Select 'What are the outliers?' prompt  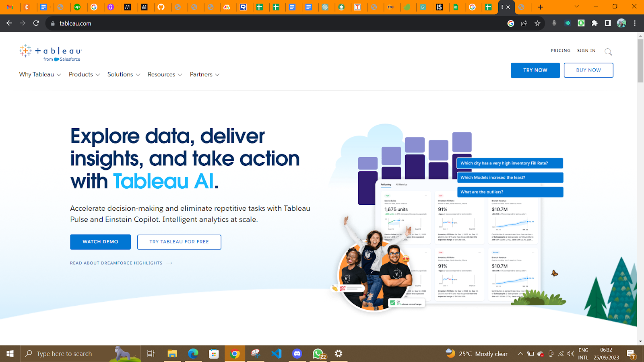pos(510,192)
